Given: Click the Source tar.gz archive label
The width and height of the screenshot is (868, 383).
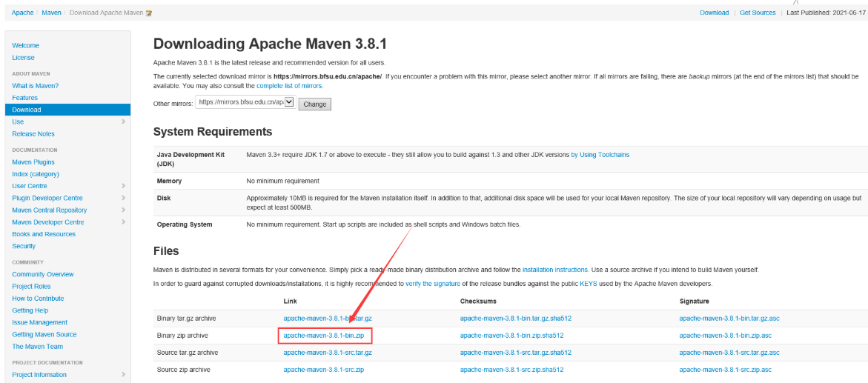Looking at the screenshot, I should pos(187,353).
